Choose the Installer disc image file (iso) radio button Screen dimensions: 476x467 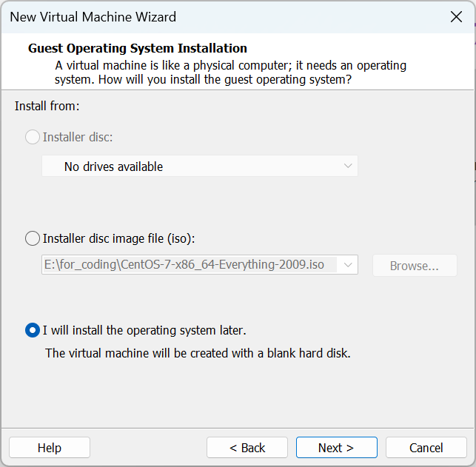click(x=33, y=238)
